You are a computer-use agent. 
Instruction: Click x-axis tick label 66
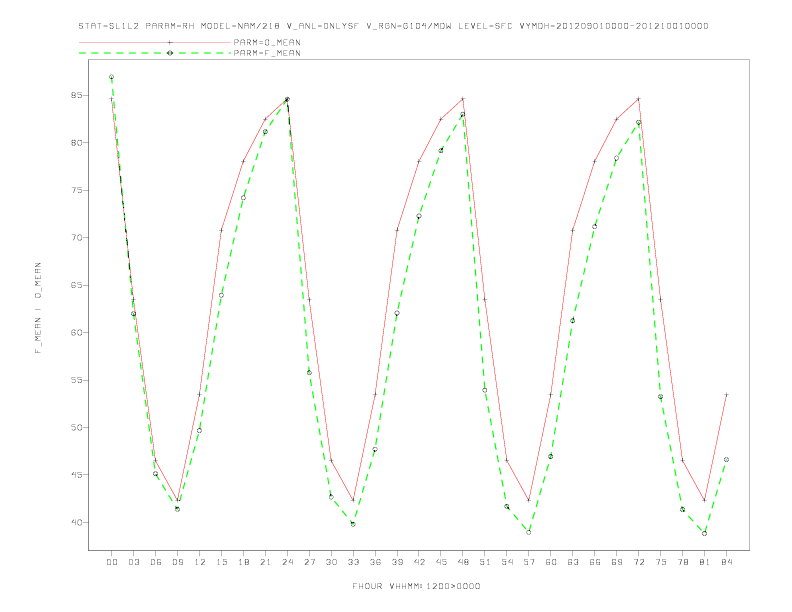coord(595,562)
